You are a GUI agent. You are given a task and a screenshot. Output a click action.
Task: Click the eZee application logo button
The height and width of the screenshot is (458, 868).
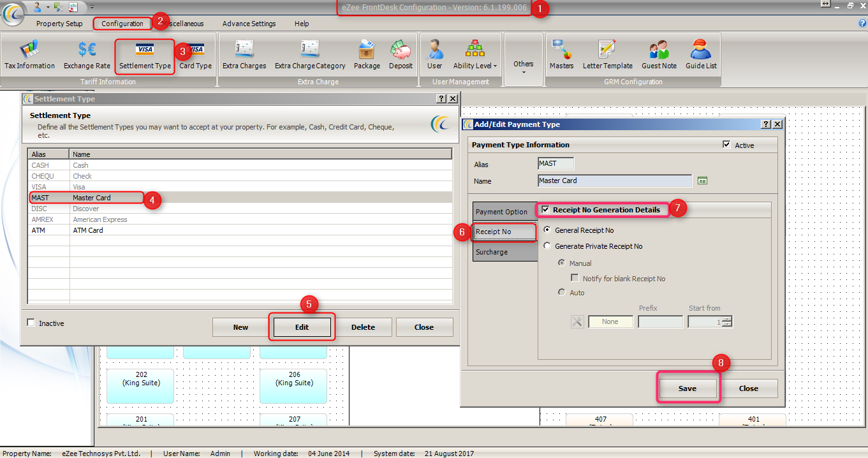tap(13, 15)
